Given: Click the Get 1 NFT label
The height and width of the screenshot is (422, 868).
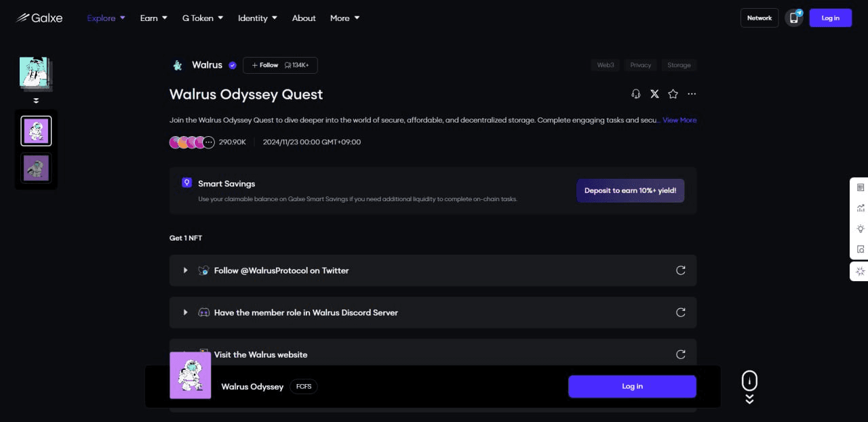Looking at the screenshot, I should [186, 238].
